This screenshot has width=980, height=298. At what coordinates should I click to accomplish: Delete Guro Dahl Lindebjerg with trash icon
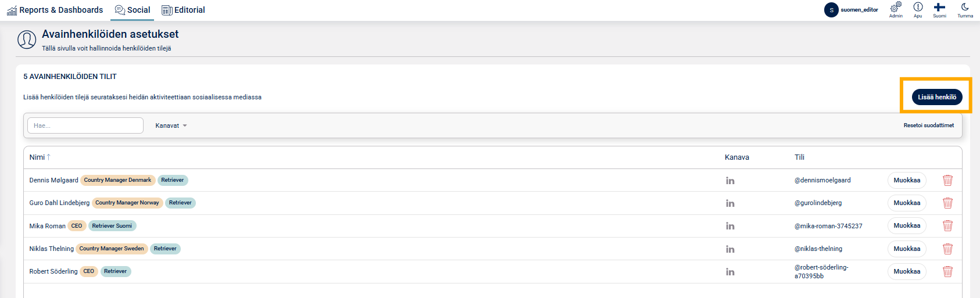coord(947,203)
